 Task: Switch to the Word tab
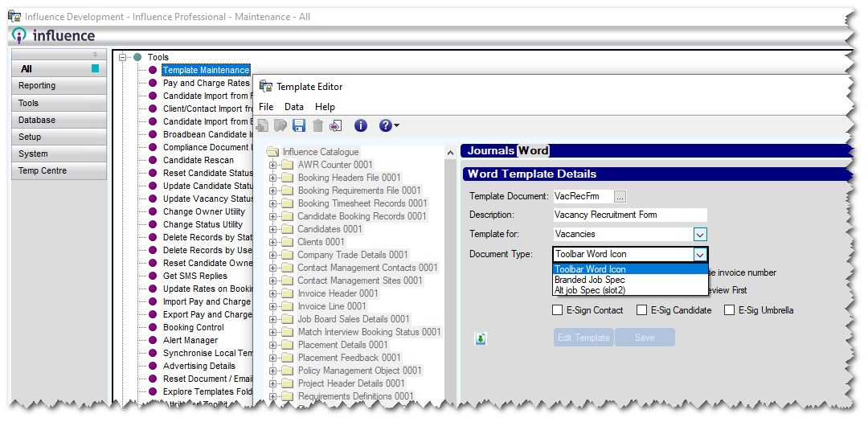534,150
